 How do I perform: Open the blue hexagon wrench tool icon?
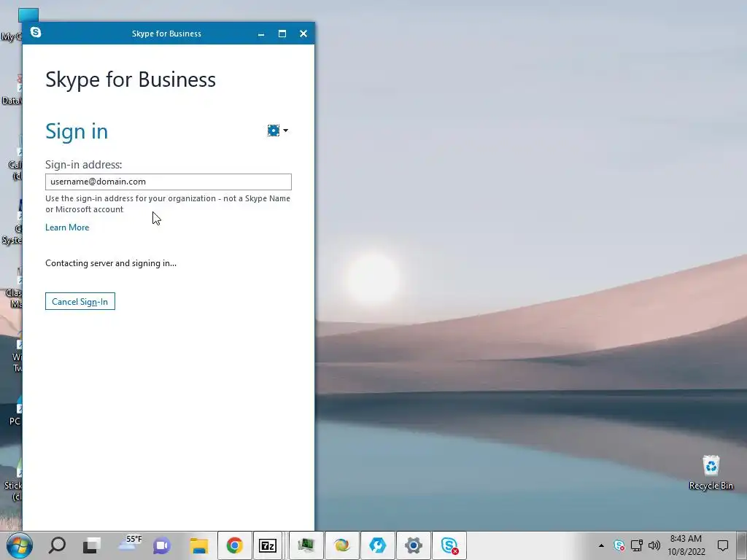click(x=377, y=545)
